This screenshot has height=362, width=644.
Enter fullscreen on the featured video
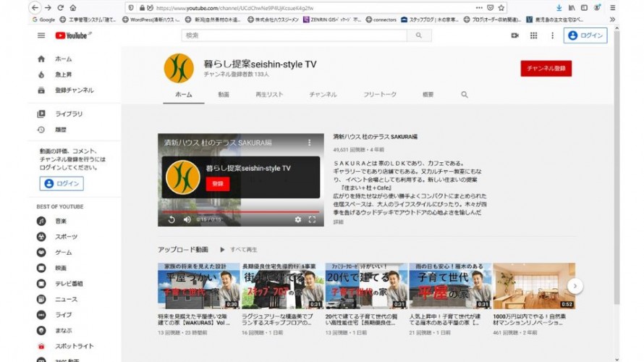pyautogui.click(x=312, y=219)
